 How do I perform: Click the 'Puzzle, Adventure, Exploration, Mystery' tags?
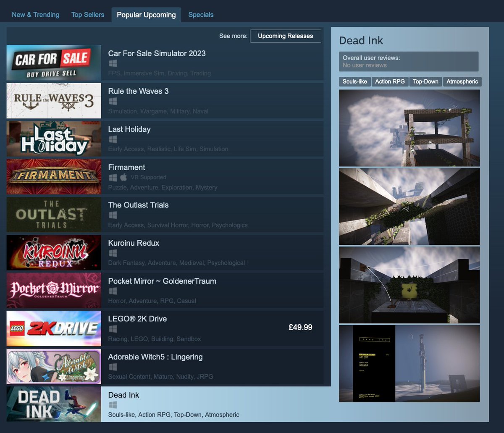coord(163,187)
